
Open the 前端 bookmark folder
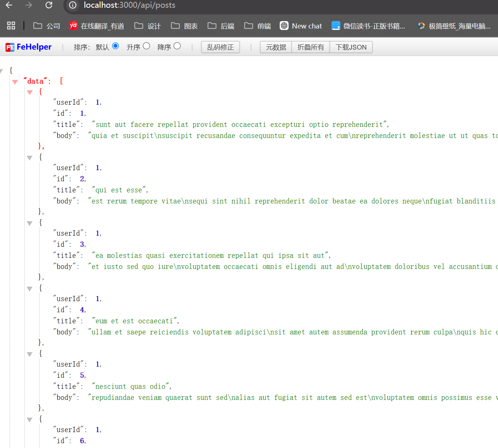[258, 26]
